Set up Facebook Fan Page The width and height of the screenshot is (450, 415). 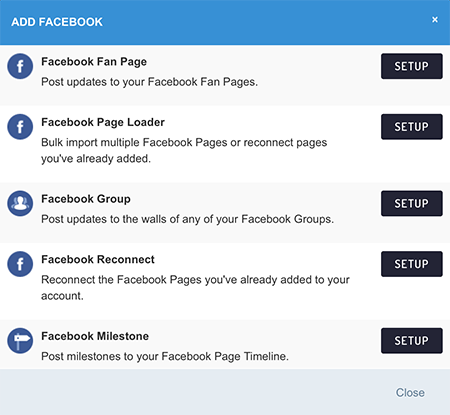(412, 66)
